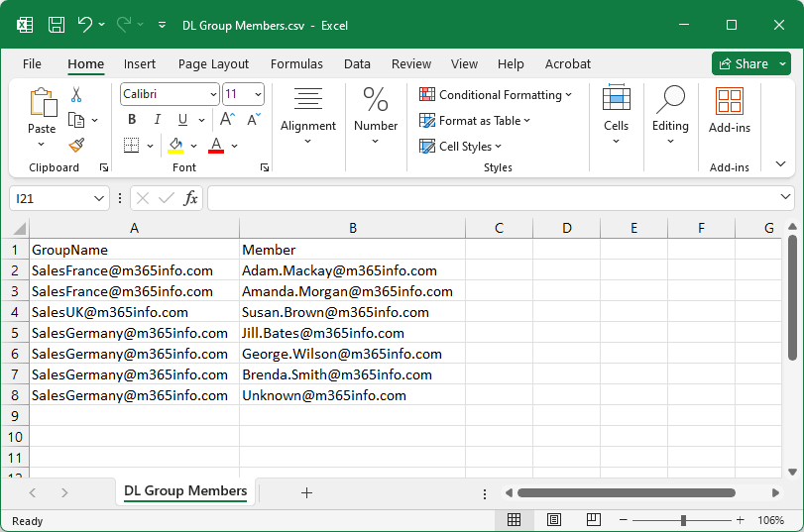Expand the formula bar chevron
The height and width of the screenshot is (532, 804).
(785, 197)
